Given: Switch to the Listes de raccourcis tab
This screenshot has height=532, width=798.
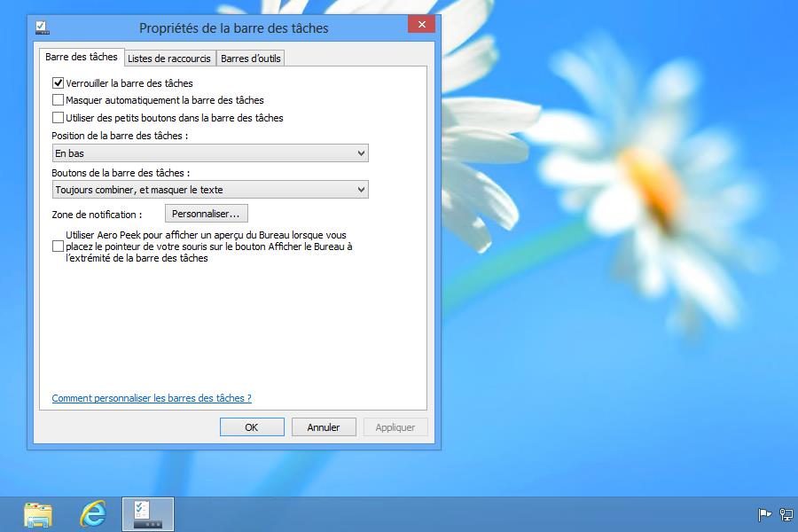Looking at the screenshot, I should (x=169, y=59).
